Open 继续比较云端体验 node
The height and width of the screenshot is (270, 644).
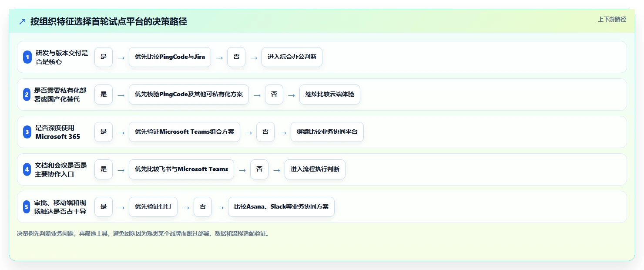[330, 94]
